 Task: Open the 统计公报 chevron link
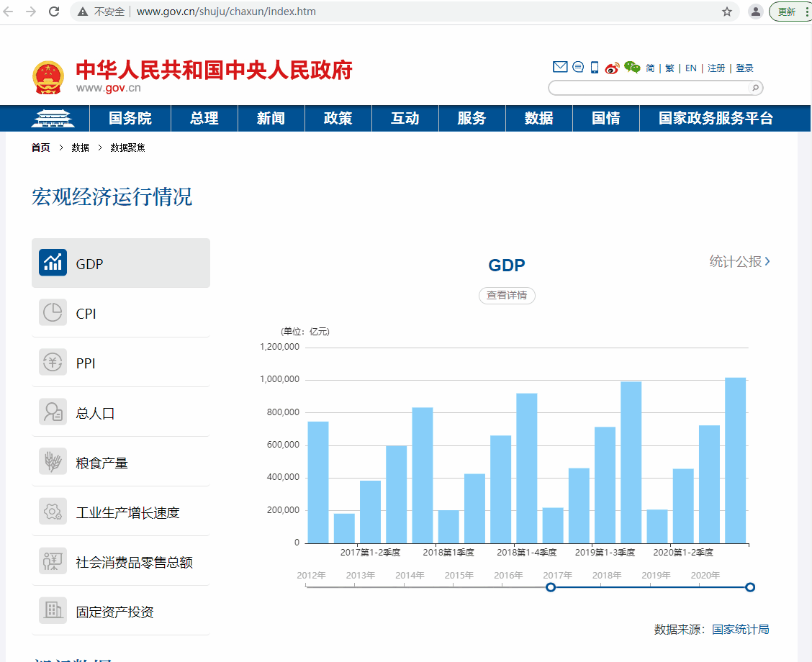pyautogui.click(x=739, y=262)
